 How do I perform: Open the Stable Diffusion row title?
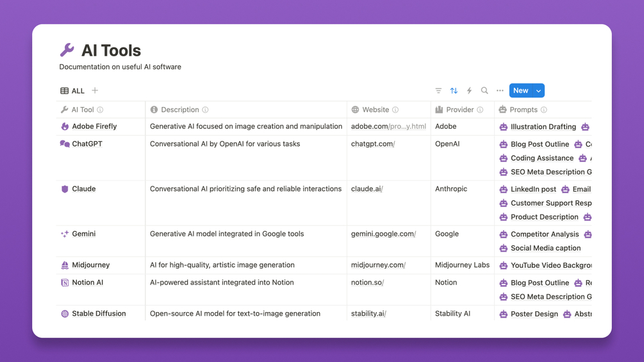tap(99, 313)
